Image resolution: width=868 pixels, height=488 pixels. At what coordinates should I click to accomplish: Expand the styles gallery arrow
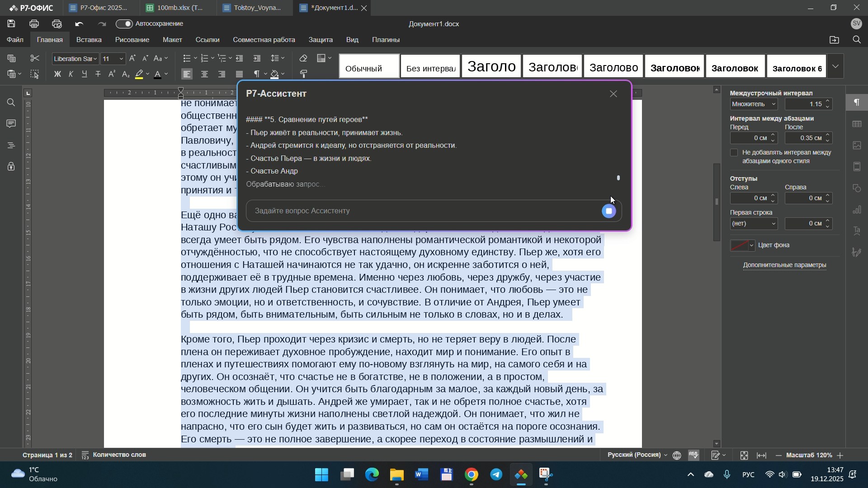[x=836, y=67]
